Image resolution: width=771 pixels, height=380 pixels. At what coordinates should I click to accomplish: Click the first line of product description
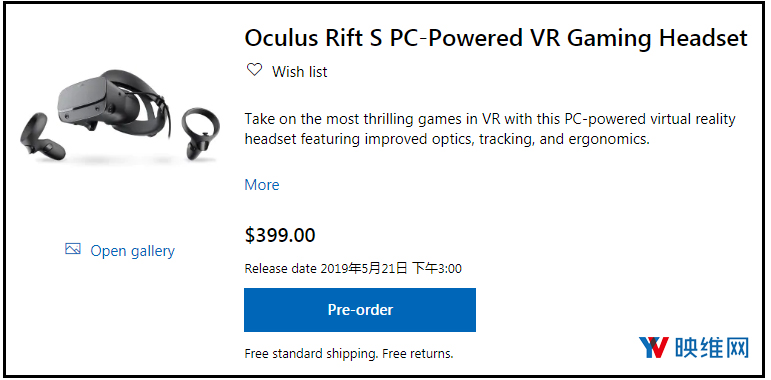coord(490,119)
